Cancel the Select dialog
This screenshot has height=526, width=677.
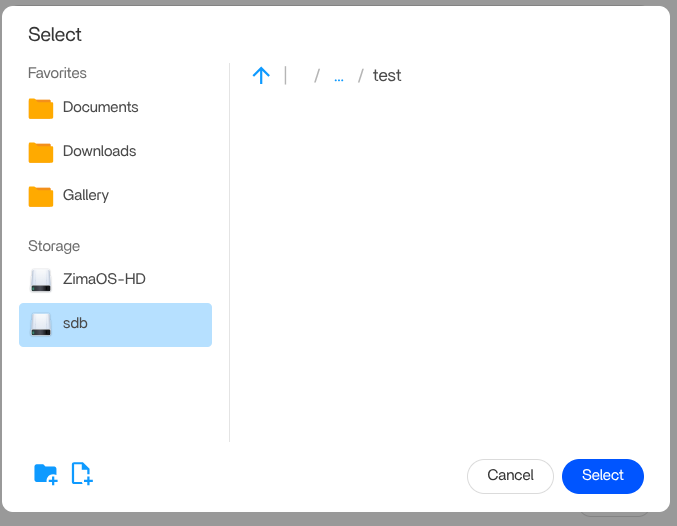[510, 476]
